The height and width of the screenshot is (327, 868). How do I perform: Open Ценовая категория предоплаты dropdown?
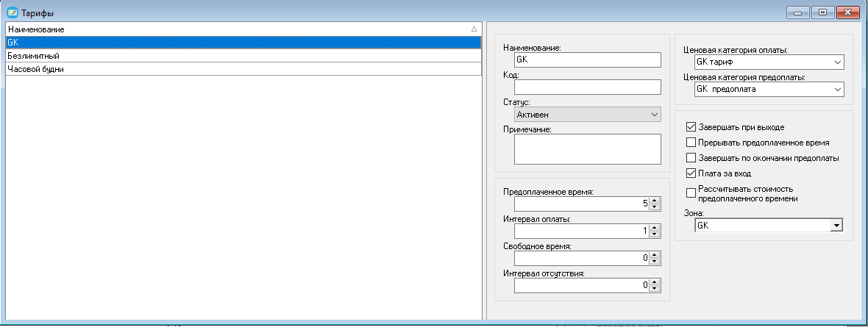(769, 89)
